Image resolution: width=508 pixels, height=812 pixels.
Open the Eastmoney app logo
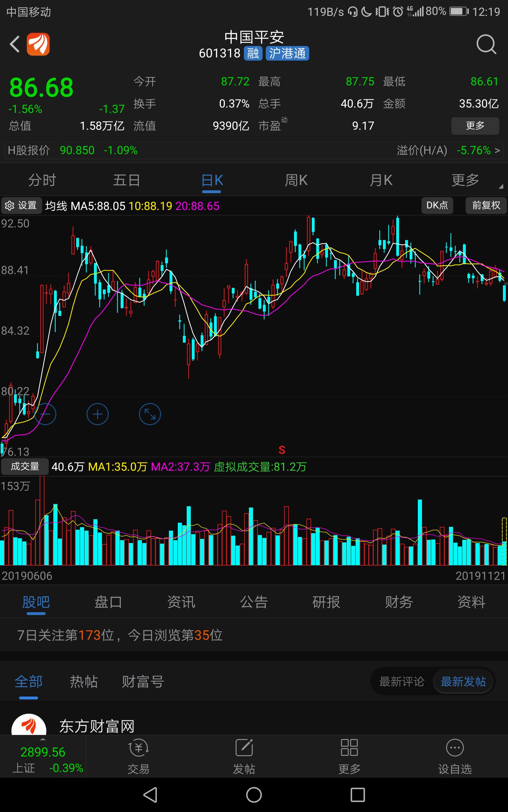[x=38, y=44]
